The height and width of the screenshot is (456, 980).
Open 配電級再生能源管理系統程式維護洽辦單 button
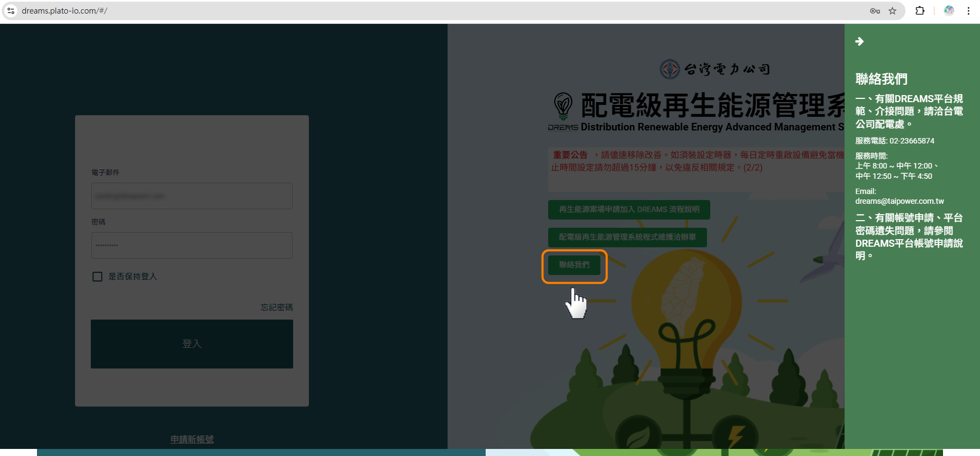(x=628, y=237)
